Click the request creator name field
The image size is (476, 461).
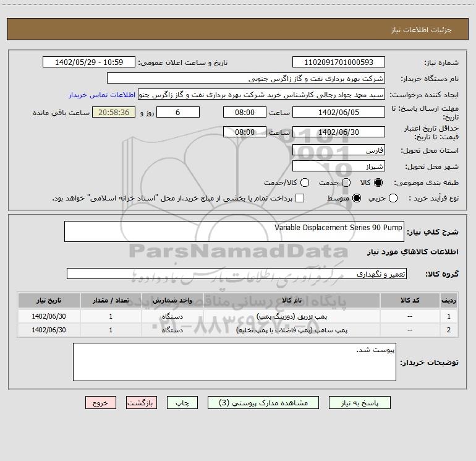[261, 95]
